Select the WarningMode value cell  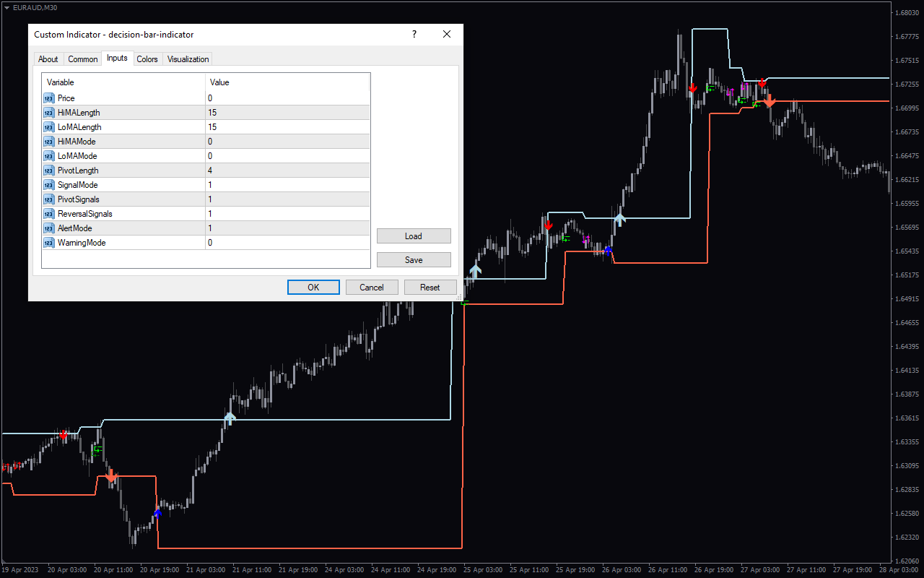coord(287,243)
